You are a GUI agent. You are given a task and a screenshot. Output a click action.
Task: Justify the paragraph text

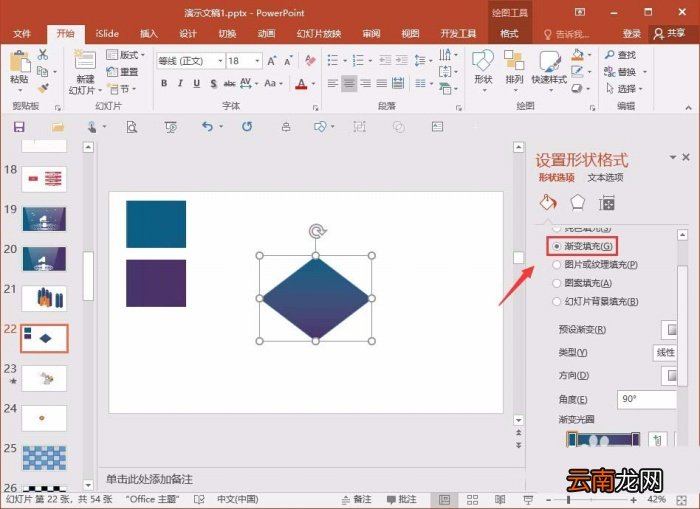pyautogui.click(x=382, y=83)
